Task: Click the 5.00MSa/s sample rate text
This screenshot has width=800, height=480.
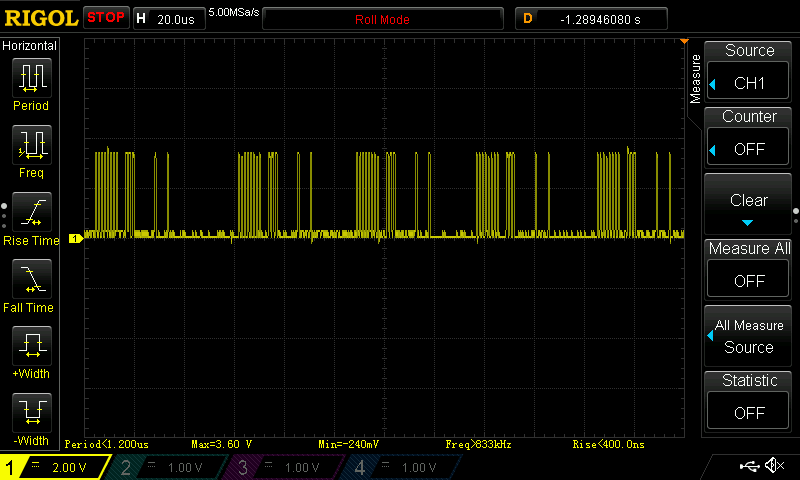Action: 234,12
